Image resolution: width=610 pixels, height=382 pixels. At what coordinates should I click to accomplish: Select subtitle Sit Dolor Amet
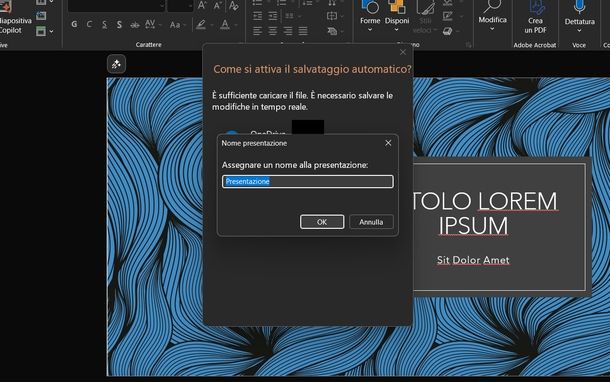click(x=473, y=260)
